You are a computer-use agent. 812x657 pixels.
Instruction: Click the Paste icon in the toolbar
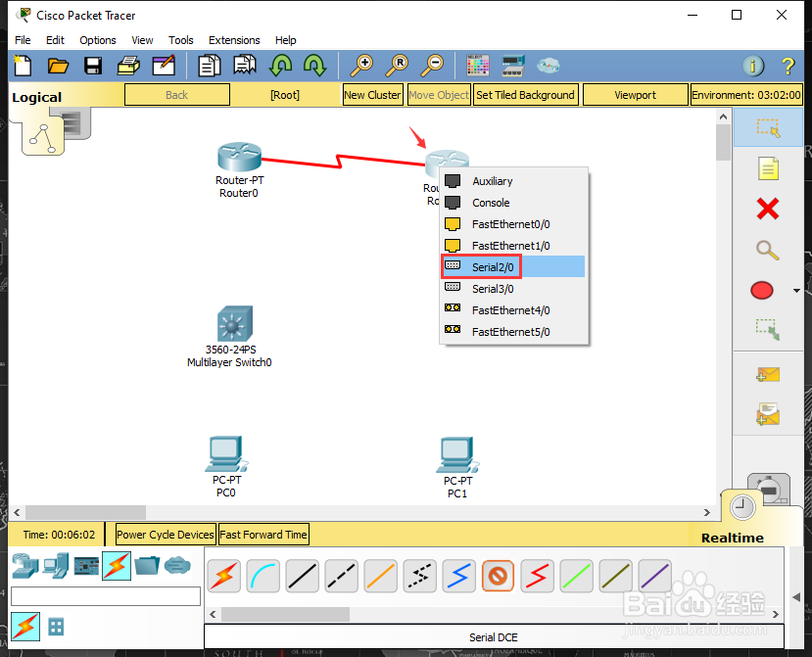[x=245, y=66]
